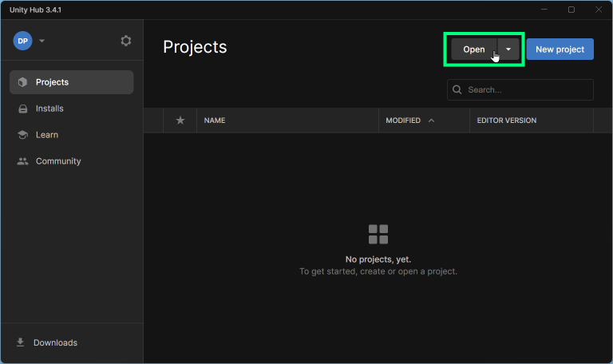This screenshot has height=364, width=613.
Task: Click the Learn graduation cap icon
Action: coord(22,135)
